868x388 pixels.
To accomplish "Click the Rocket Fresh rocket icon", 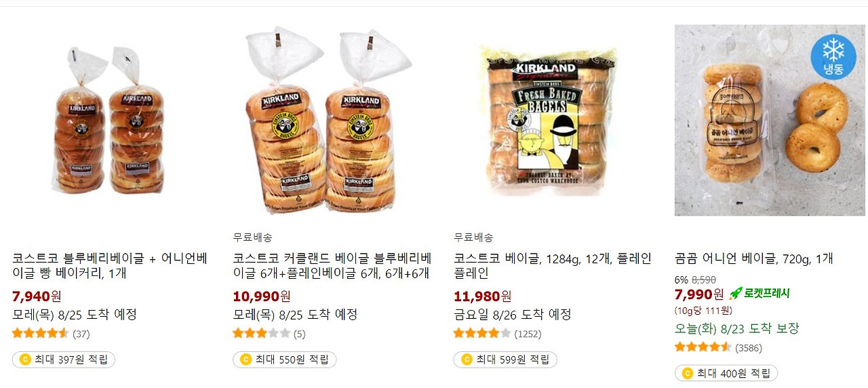I will point(736,294).
